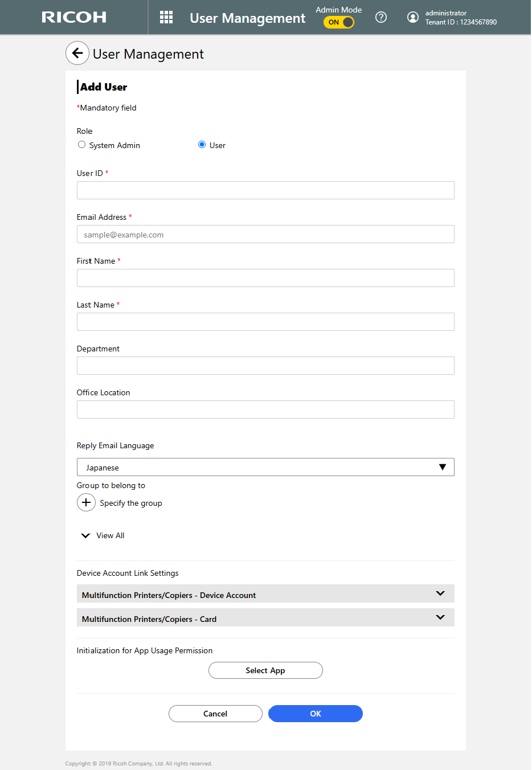Screen dimensions: 532x770
Task: Select the User role radio button
Action: [x=202, y=145]
